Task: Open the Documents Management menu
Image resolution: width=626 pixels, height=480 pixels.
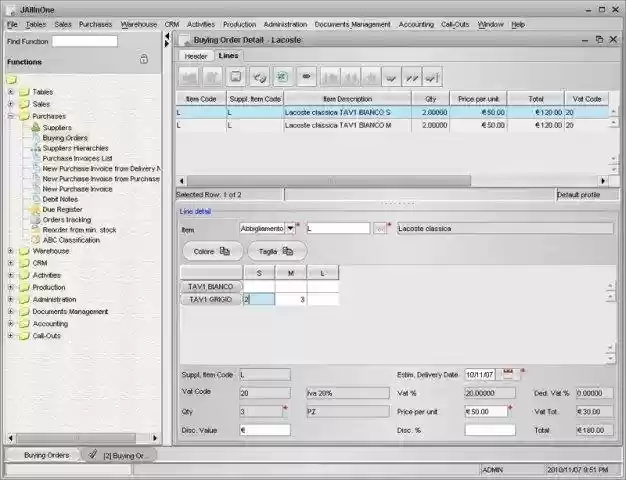Action: click(353, 24)
